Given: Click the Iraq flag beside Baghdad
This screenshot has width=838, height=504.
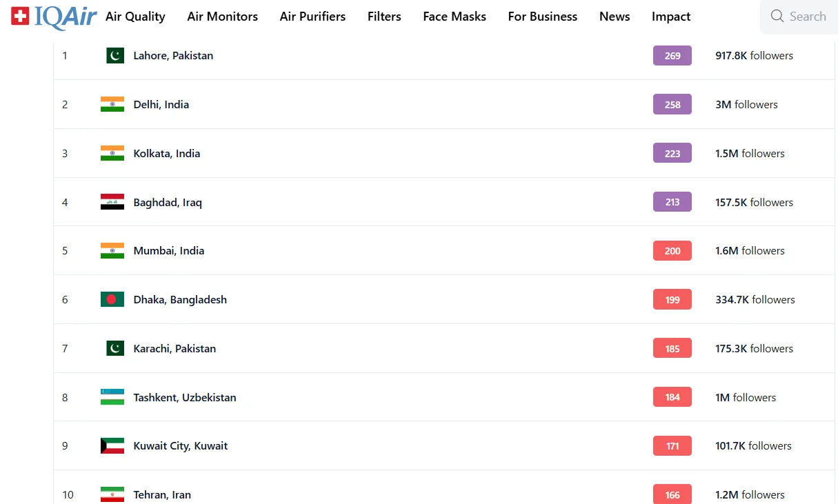Looking at the screenshot, I should click(112, 202).
